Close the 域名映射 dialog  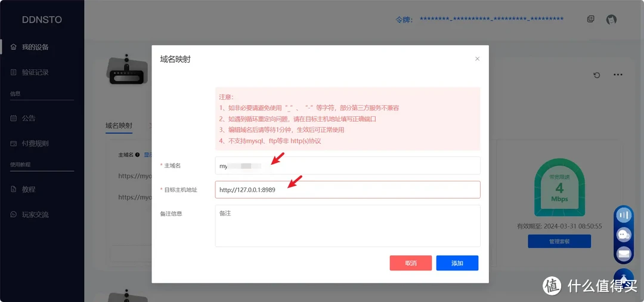click(x=477, y=58)
